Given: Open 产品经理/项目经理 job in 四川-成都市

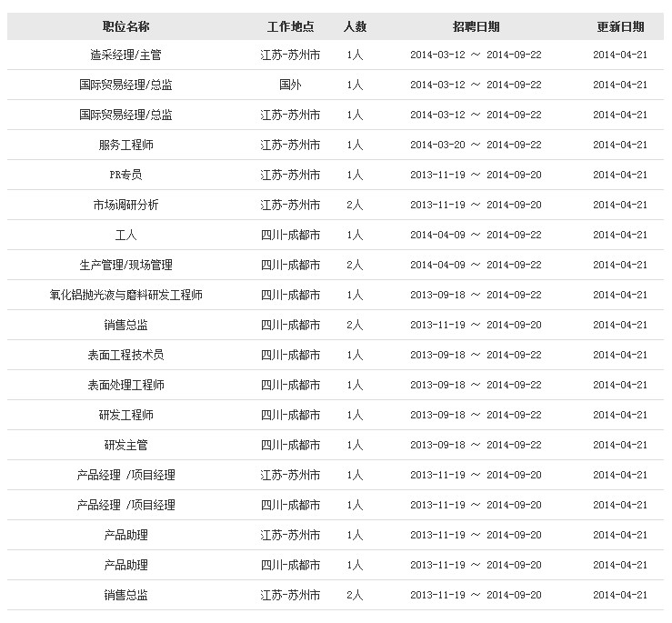Looking at the screenshot, I should pyautogui.click(x=125, y=505).
